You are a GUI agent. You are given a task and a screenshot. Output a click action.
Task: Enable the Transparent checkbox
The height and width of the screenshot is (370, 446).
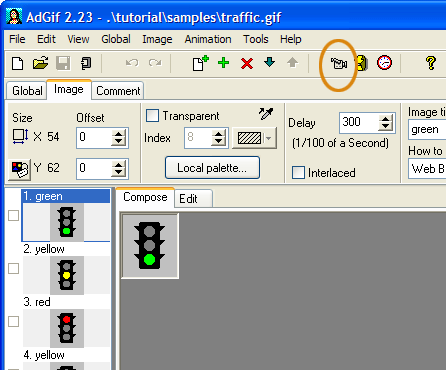pos(152,116)
